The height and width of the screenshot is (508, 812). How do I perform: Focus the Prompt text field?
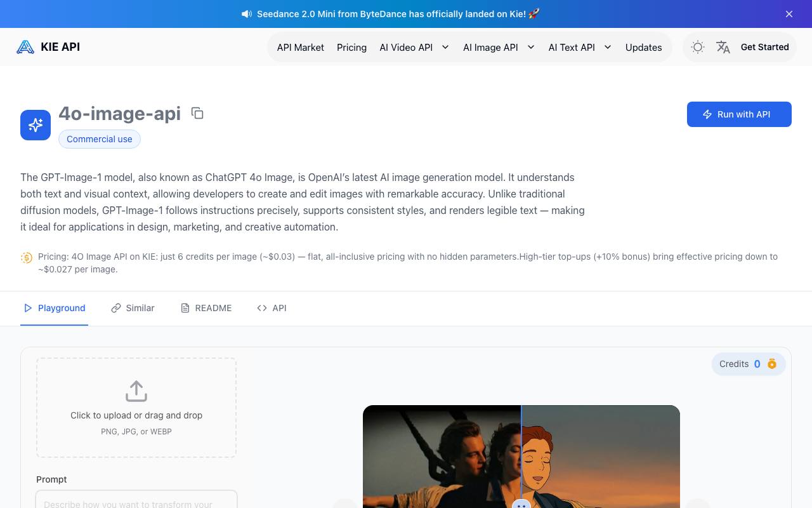click(x=136, y=499)
